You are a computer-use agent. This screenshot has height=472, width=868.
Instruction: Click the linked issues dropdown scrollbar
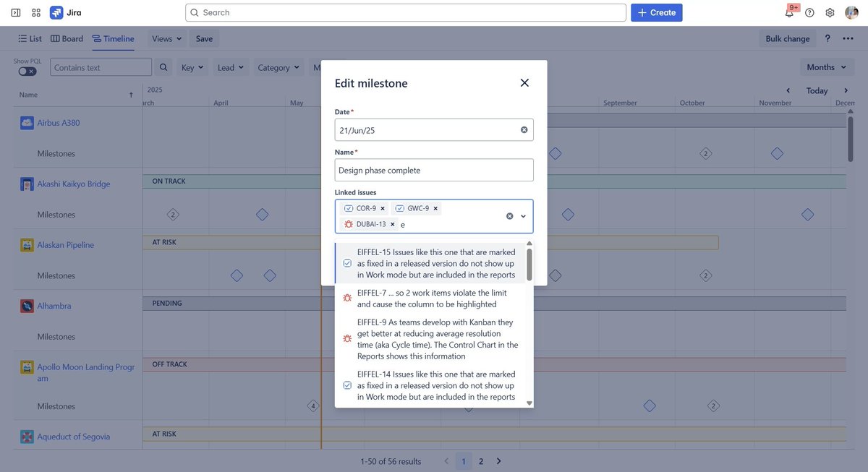[529, 265]
